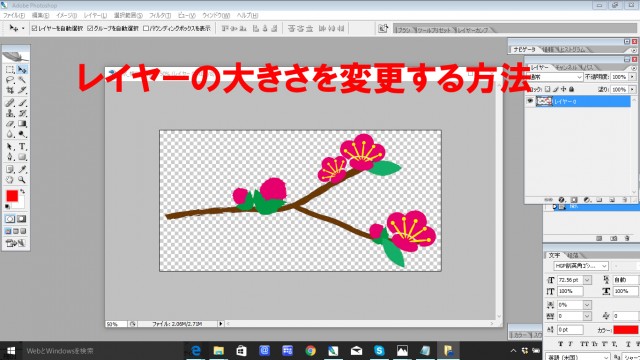Open 編集 menu
Image resolution: width=640 pixels, height=360 pixels.
[40, 16]
